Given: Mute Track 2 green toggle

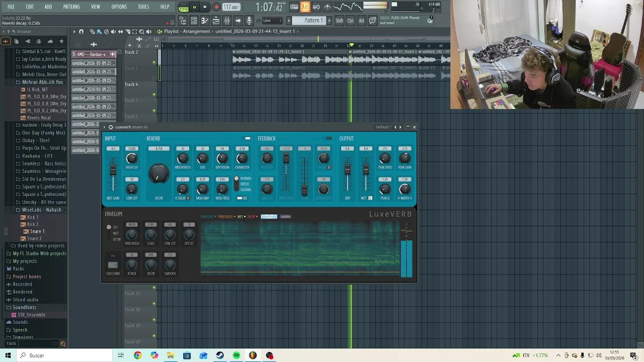Looking at the screenshot, I should [154, 62].
